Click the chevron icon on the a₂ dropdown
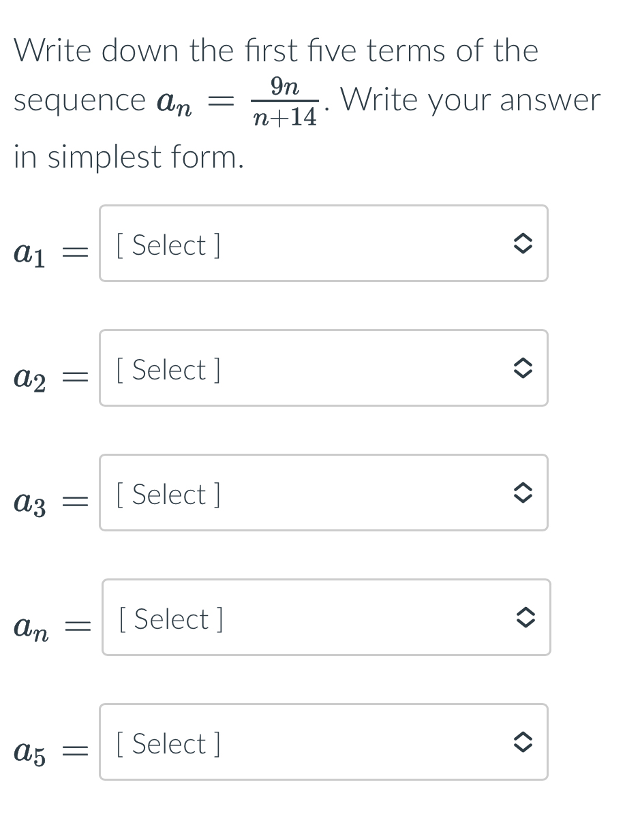Screen dimensions: 625x840 (x=523, y=369)
